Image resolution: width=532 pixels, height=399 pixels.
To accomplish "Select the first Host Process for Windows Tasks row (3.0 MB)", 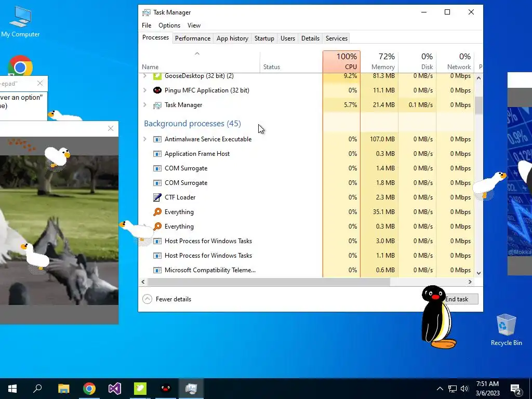I will [307, 241].
